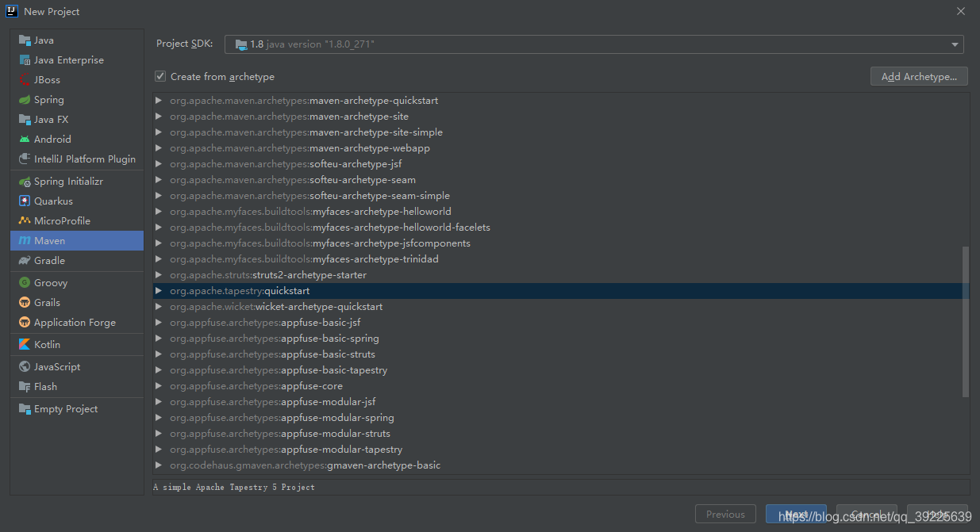
Task: Click the Quarkus icon
Action: point(25,201)
